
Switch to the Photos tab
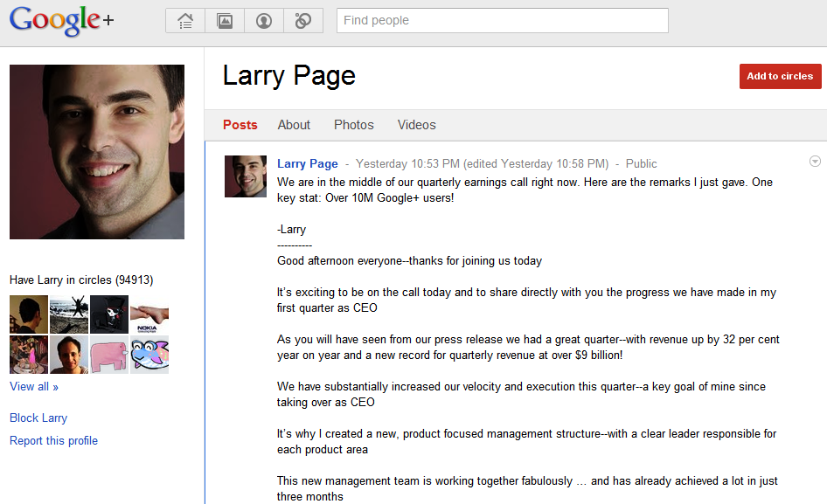354,125
